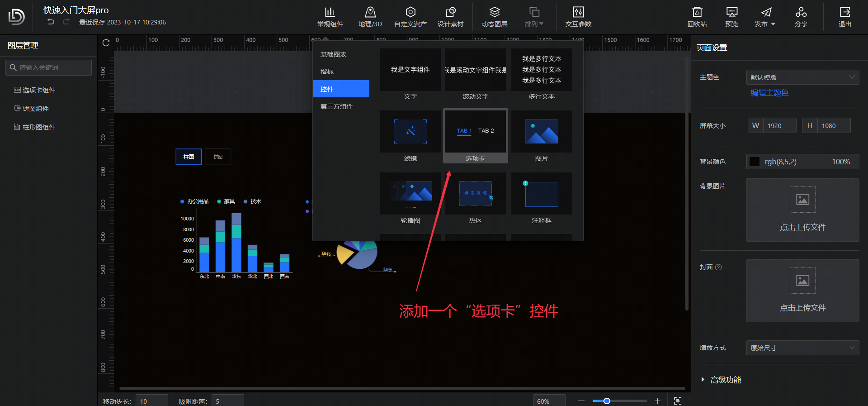The image size is (868, 406).
Task: Open the 常规组件 components menu
Action: [x=330, y=17]
